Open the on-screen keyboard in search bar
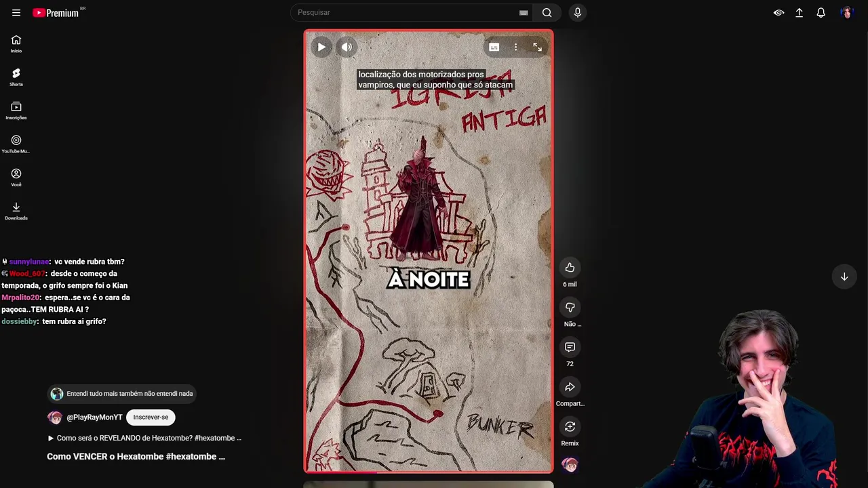Image resolution: width=868 pixels, height=488 pixels. (524, 12)
